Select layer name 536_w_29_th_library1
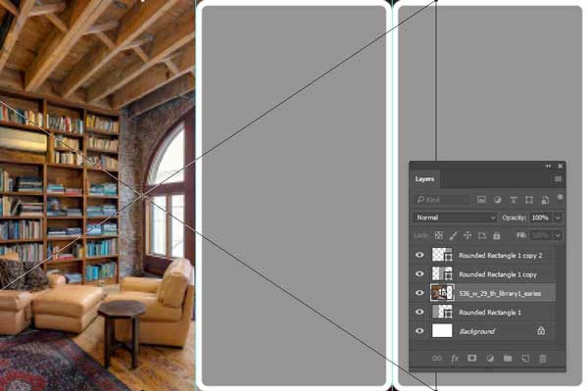 coord(500,294)
